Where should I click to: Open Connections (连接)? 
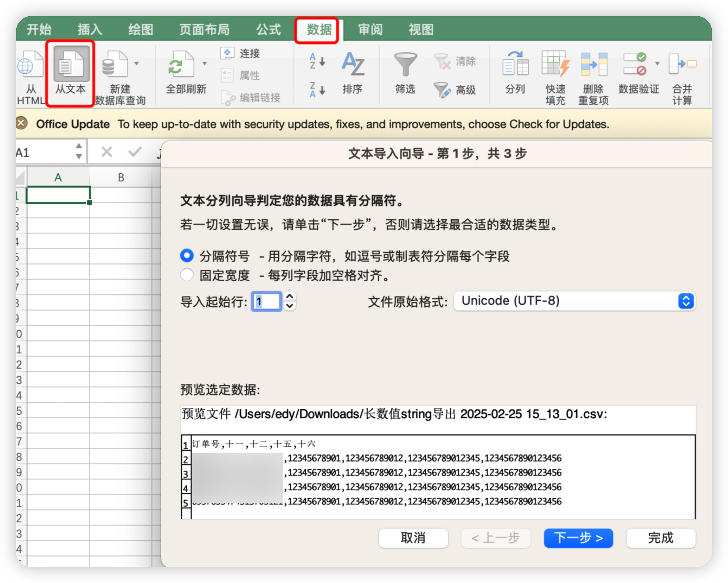(240, 53)
